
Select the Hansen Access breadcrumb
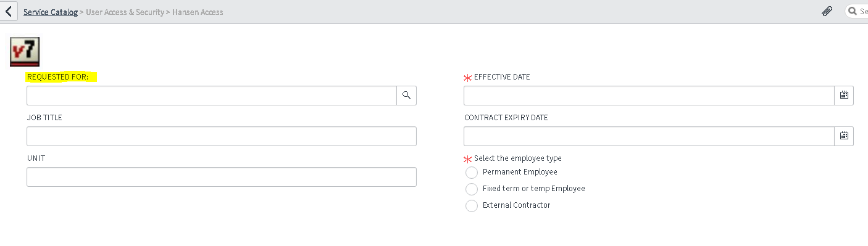tap(197, 12)
